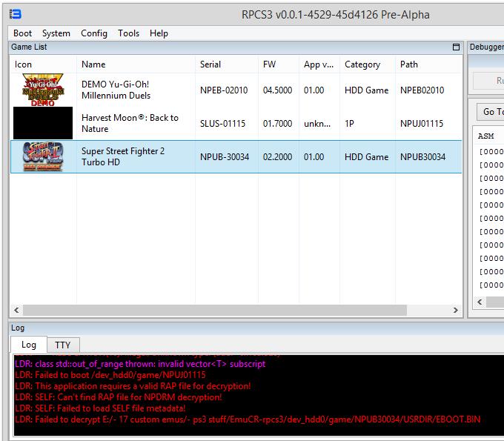The height and width of the screenshot is (441, 504).
Task: Sort by App version column header
Action: [x=319, y=64]
